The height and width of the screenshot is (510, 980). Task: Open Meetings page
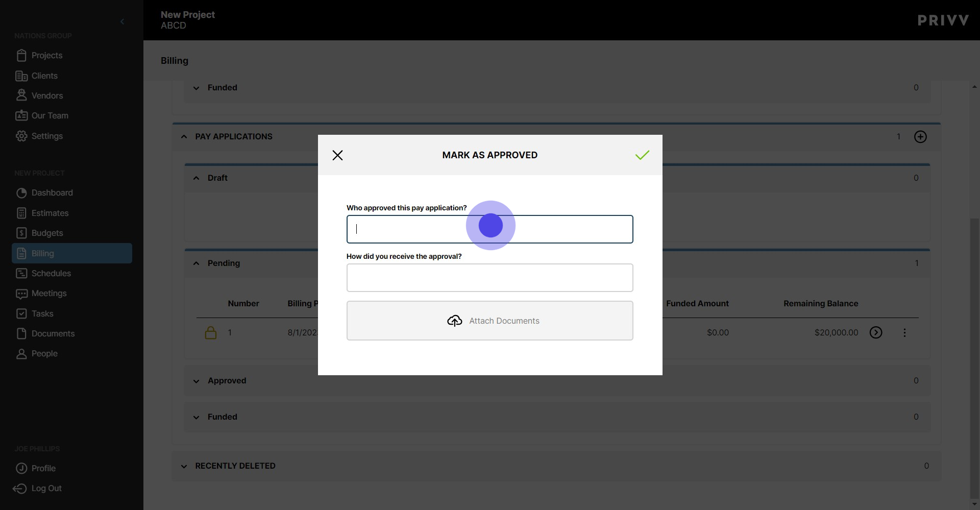tap(49, 293)
